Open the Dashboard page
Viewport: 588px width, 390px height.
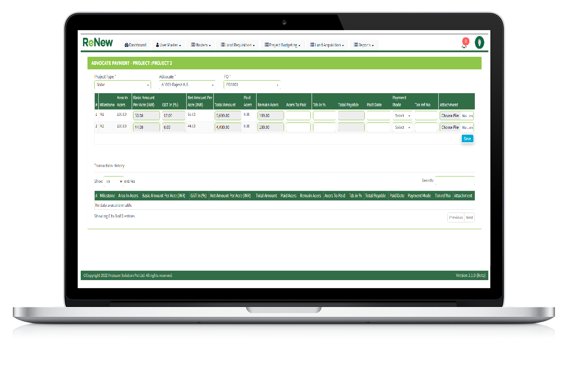click(x=135, y=45)
